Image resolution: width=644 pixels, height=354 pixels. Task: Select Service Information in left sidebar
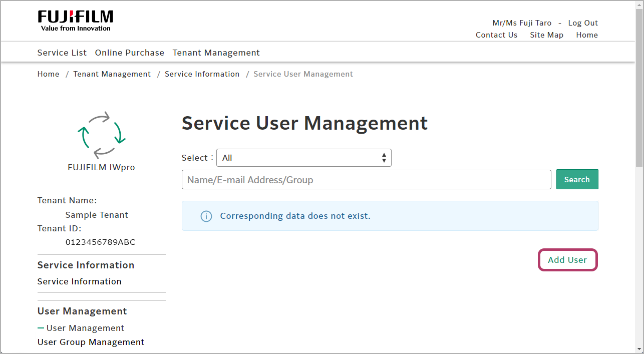[x=79, y=281]
